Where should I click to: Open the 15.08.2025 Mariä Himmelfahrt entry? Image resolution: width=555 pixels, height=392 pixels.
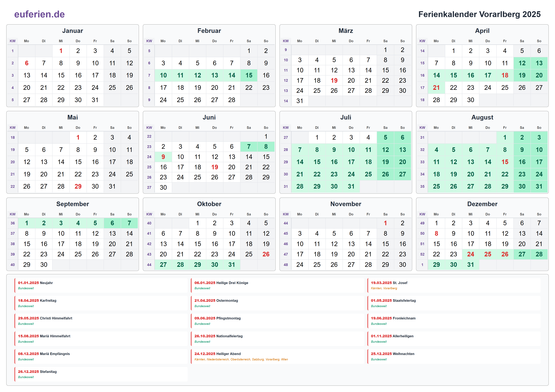pyautogui.click(x=101, y=339)
